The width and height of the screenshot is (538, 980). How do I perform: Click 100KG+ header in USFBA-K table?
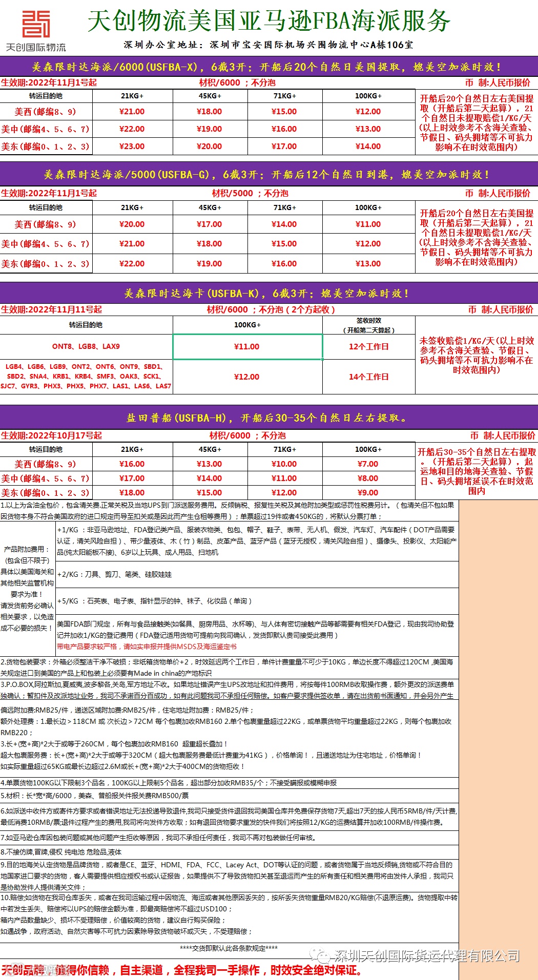tap(247, 325)
